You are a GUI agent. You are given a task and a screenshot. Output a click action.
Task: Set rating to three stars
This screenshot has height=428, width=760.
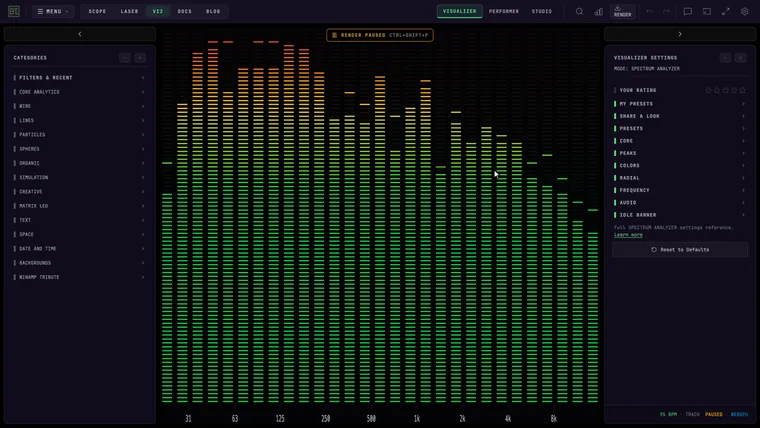726,90
